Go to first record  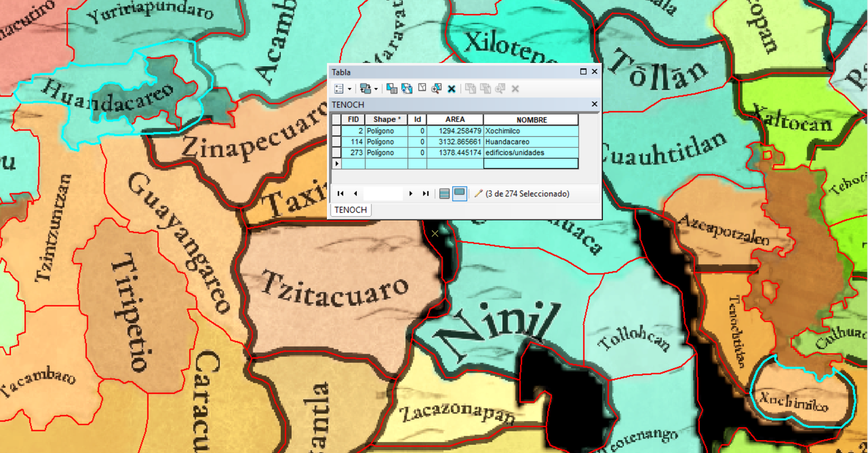point(340,194)
